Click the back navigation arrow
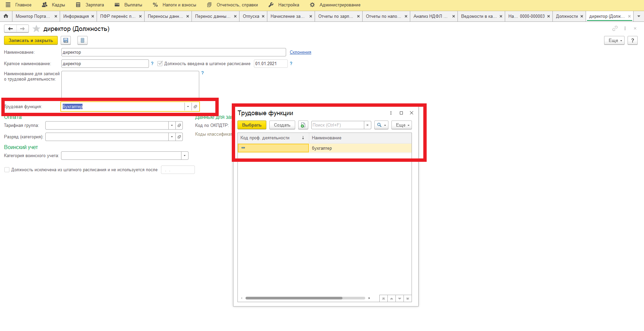This screenshot has width=644, height=331. [x=10, y=29]
